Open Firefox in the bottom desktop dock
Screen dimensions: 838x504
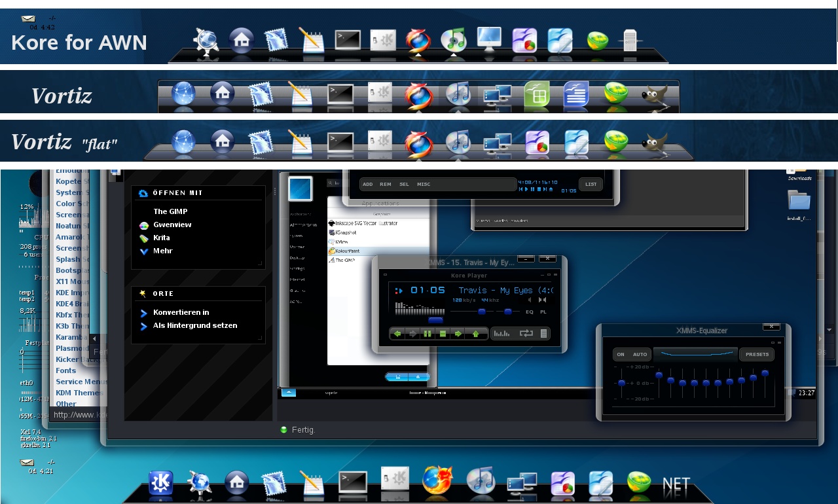[437, 481]
